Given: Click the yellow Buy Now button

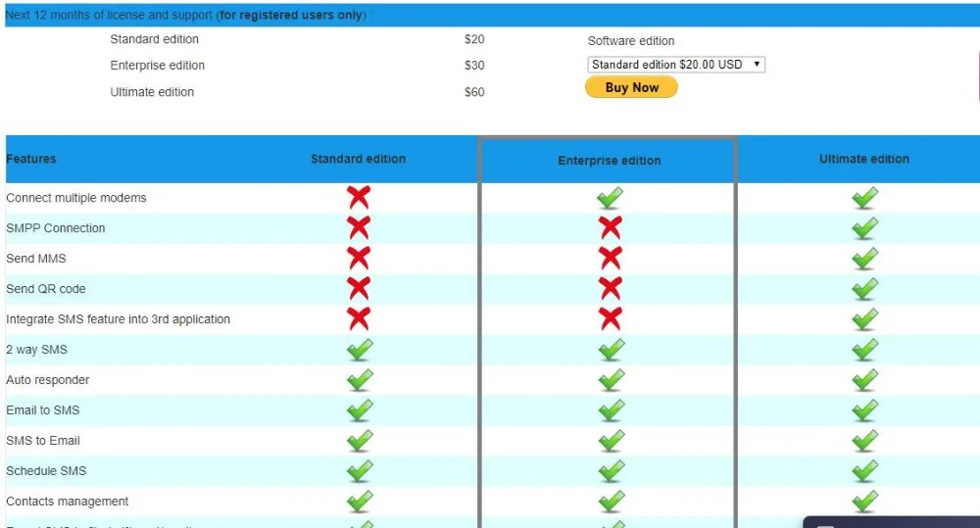Looking at the screenshot, I should click(631, 87).
